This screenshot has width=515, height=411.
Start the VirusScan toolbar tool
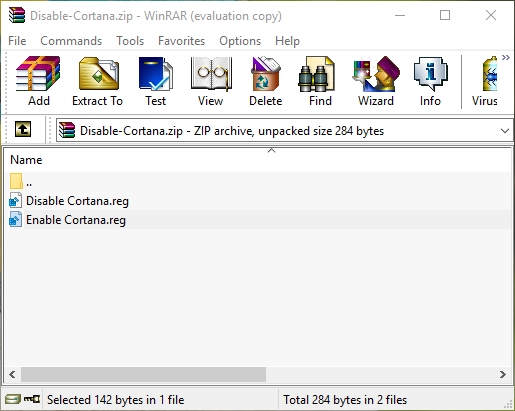click(485, 81)
